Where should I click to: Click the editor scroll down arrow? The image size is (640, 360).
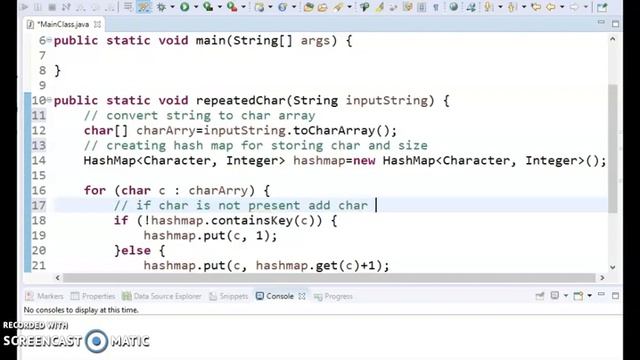[613, 267]
